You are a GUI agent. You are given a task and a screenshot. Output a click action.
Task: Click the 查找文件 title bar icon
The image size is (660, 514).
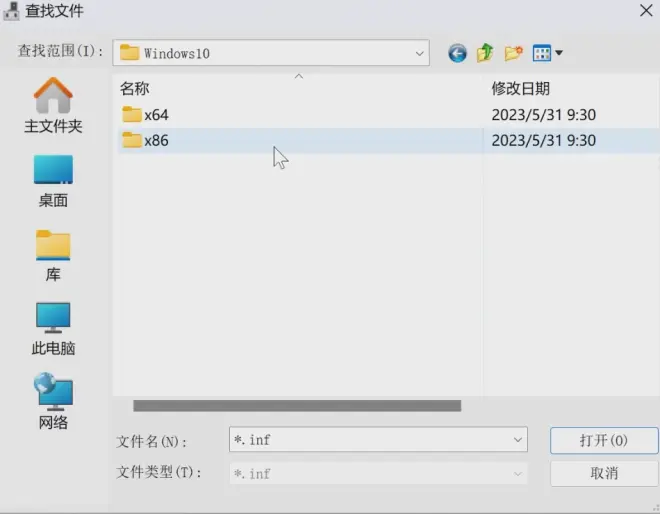(x=12, y=11)
